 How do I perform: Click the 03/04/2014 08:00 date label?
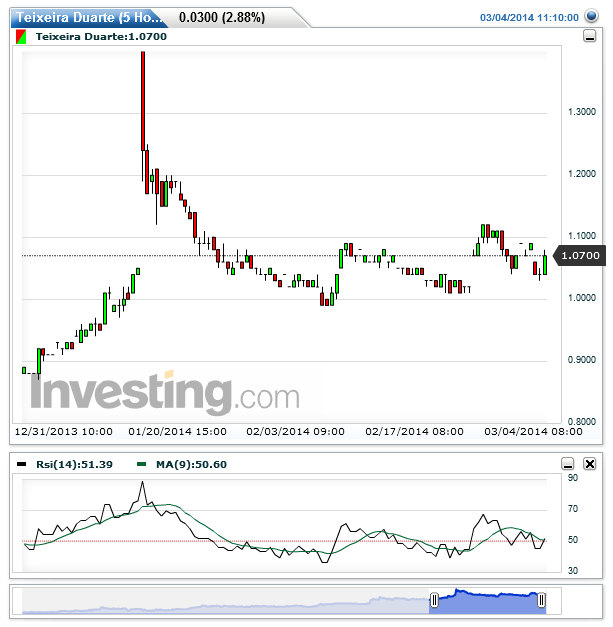(x=533, y=431)
